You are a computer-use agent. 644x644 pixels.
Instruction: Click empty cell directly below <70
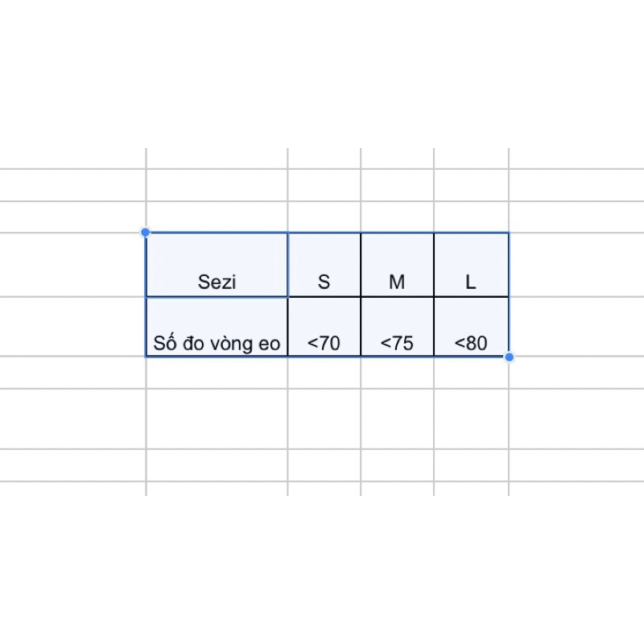point(324,372)
